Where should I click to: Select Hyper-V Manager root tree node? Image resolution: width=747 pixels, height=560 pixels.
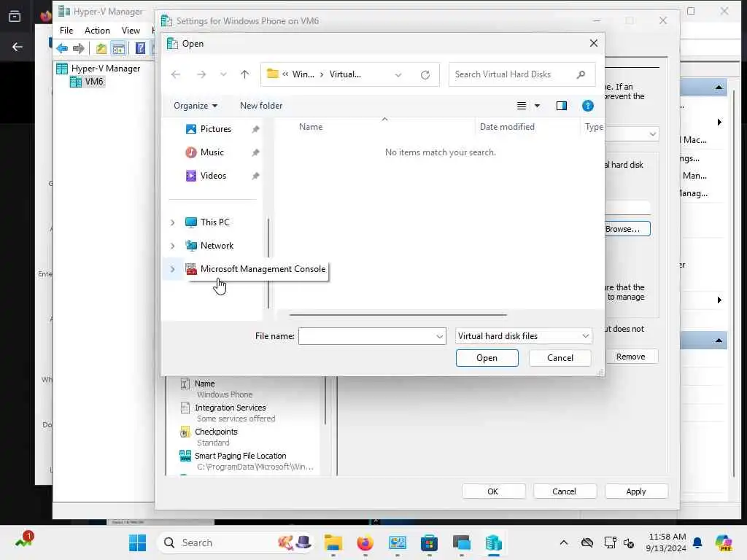click(98, 69)
